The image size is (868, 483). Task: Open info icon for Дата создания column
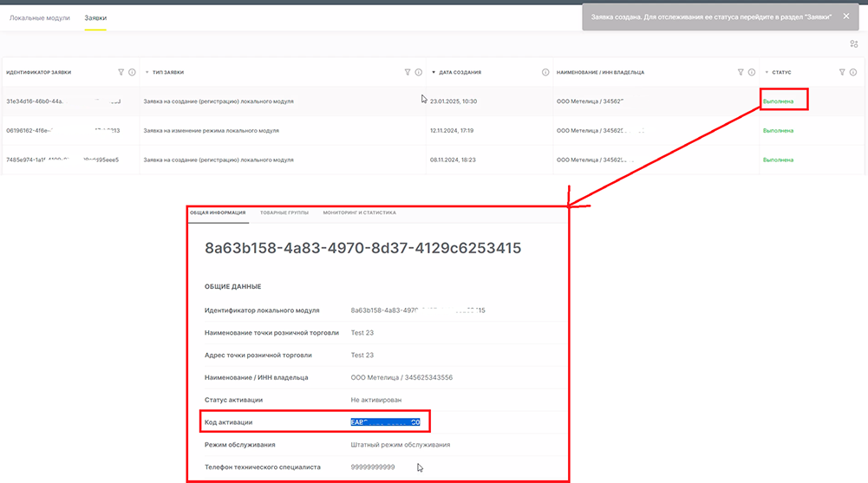545,73
